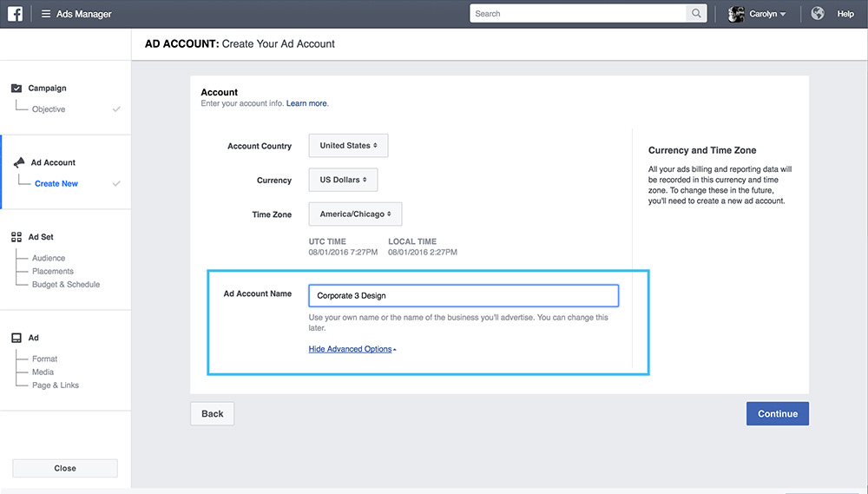This screenshot has width=868, height=494.
Task: Open the Currency US Dollars dropdown
Action: pos(343,180)
